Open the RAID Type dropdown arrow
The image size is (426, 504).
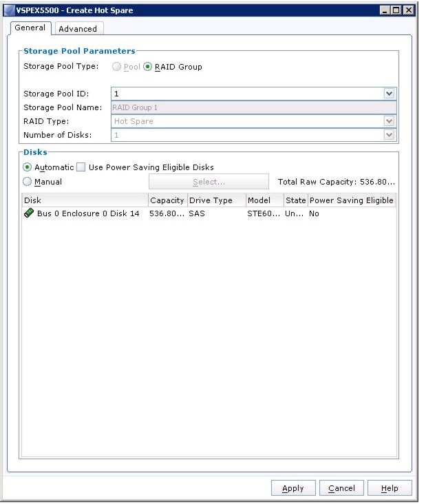click(x=389, y=121)
